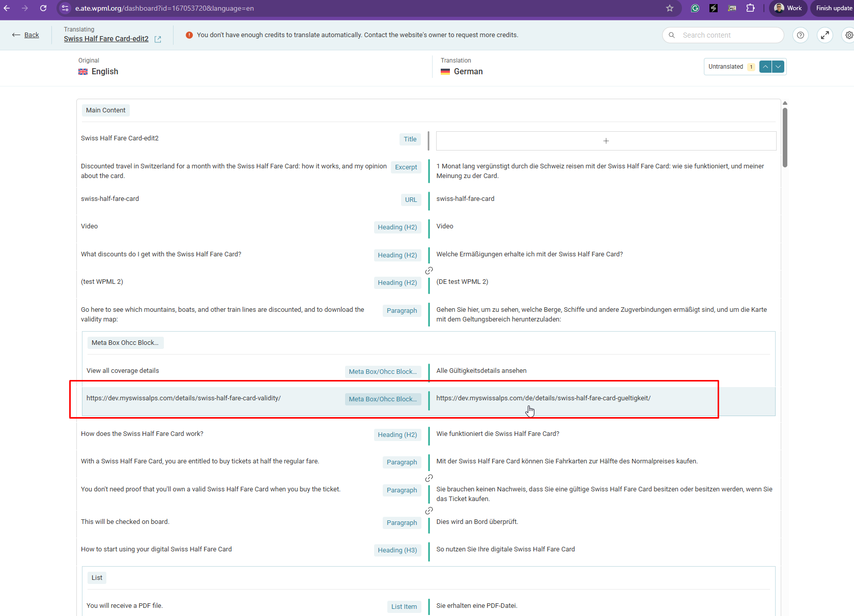The width and height of the screenshot is (854, 616).
Task: Open the external link icon beside the page title
Action: click(x=158, y=39)
